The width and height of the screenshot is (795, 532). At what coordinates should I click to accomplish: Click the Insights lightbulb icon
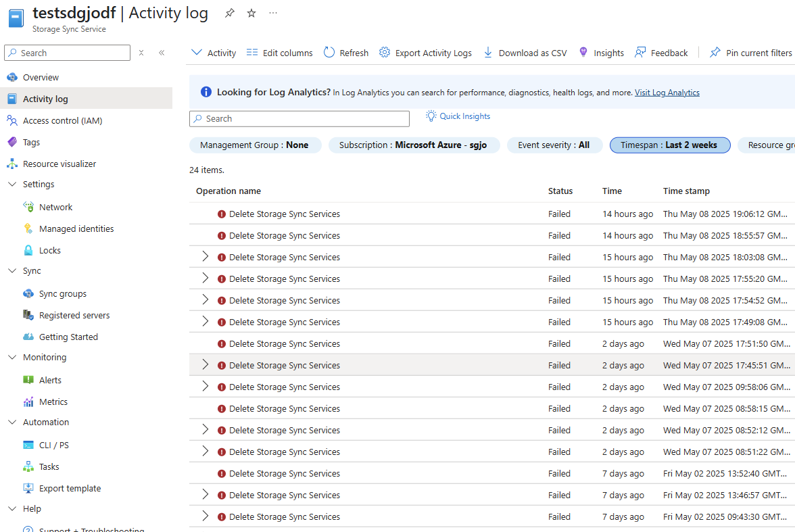583,52
